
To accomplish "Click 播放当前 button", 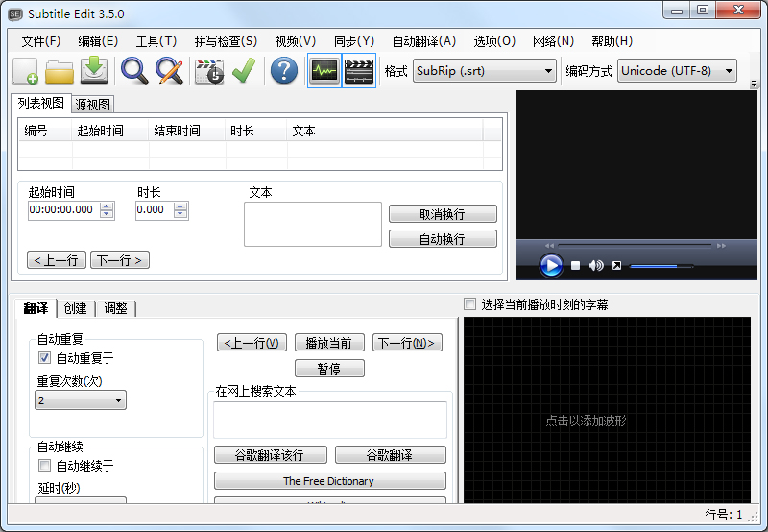I will [x=329, y=343].
